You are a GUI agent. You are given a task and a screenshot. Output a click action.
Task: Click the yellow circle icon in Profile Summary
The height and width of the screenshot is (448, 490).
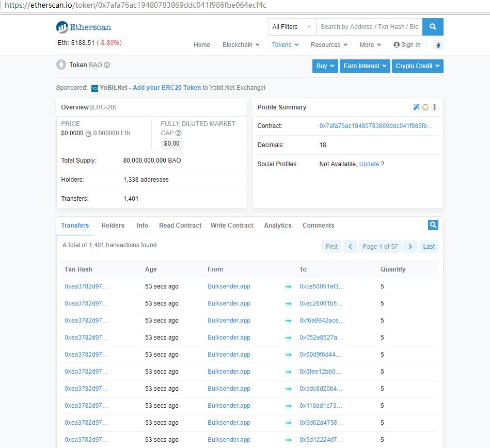(x=425, y=107)
